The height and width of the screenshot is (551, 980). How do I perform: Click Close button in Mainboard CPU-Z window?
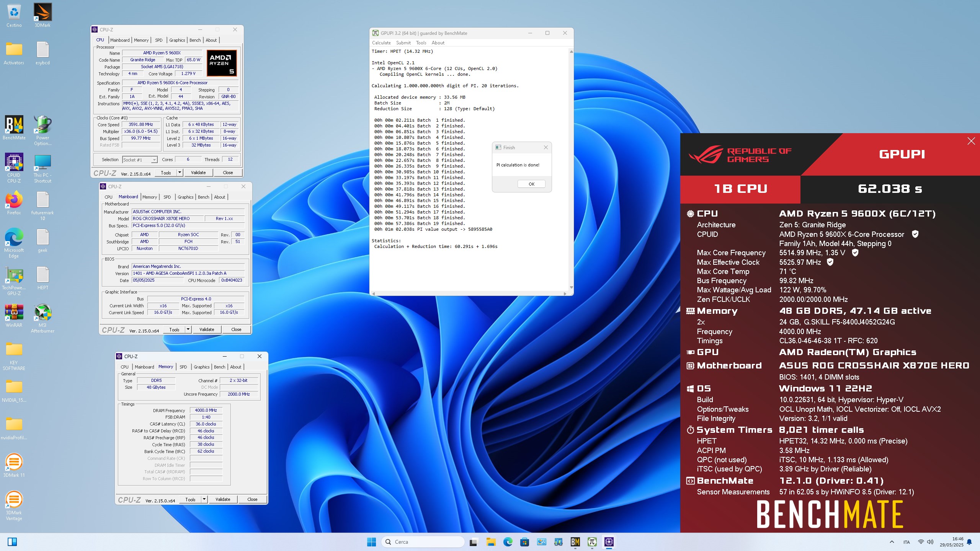(236, 329)
